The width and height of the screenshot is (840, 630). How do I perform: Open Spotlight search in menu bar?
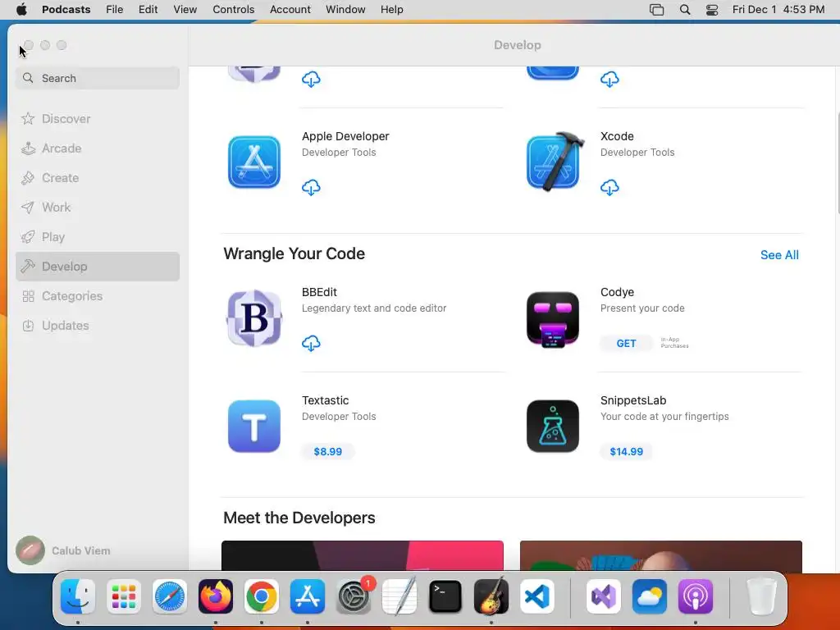[685, 10]
